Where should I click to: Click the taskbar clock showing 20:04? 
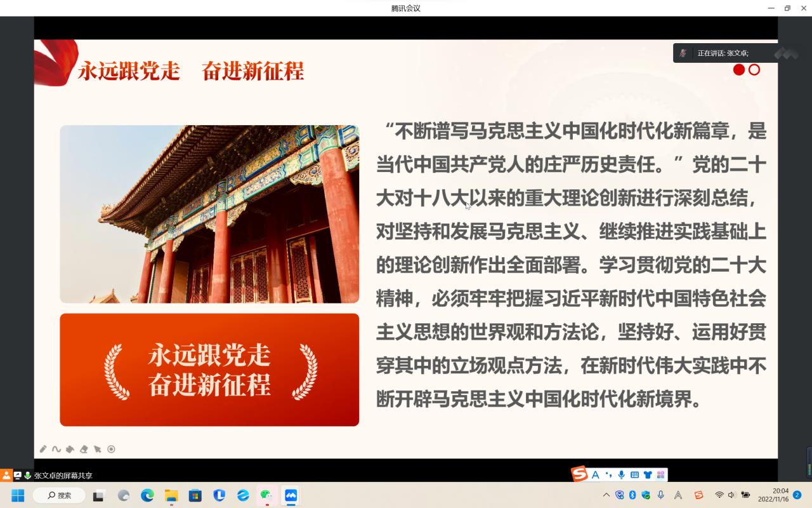tap(773, 495)
